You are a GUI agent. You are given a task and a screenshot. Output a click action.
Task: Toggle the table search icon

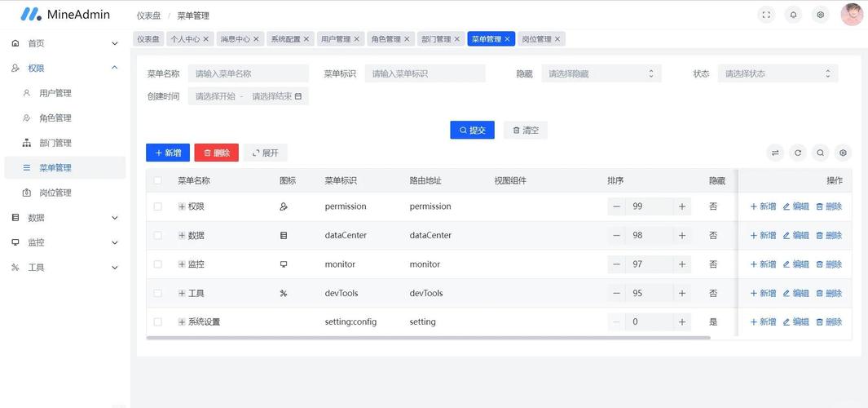[x=821, y=153]
